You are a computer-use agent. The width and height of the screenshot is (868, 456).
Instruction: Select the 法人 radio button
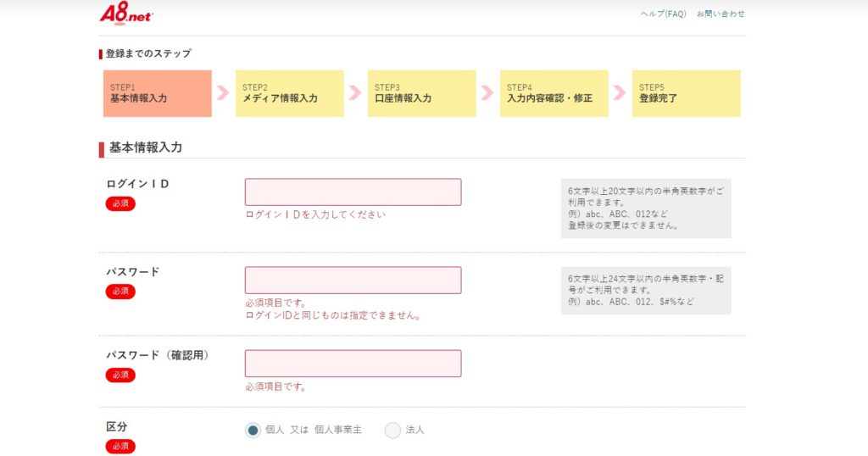tap(392, 430)
